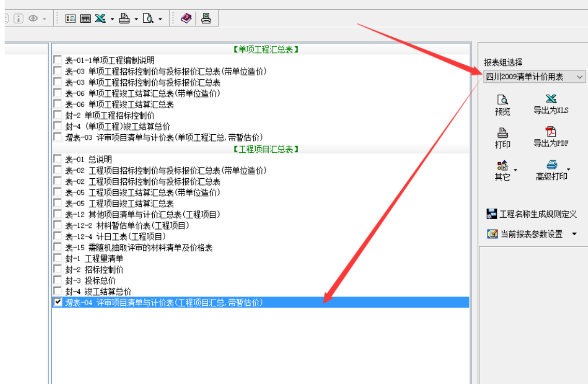
Task: Click 工程名称生成规则定义 button
Action: point(532,214)
